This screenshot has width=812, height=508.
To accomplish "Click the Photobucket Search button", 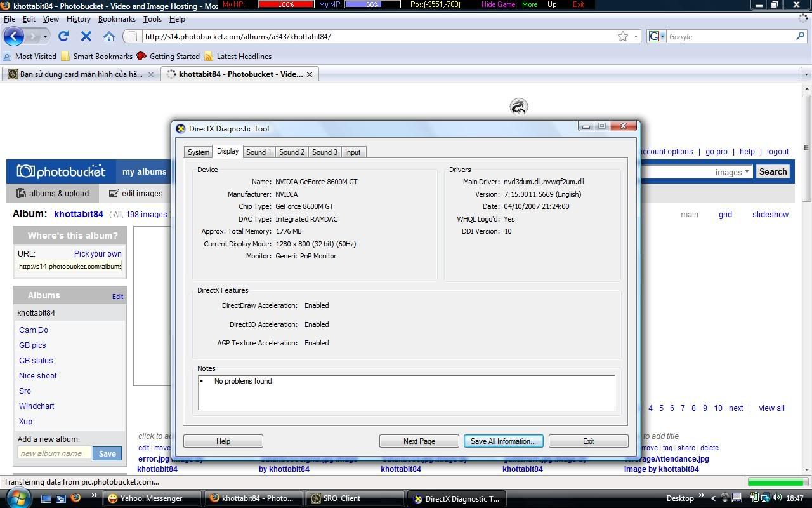I will click(x=773, y=172).
